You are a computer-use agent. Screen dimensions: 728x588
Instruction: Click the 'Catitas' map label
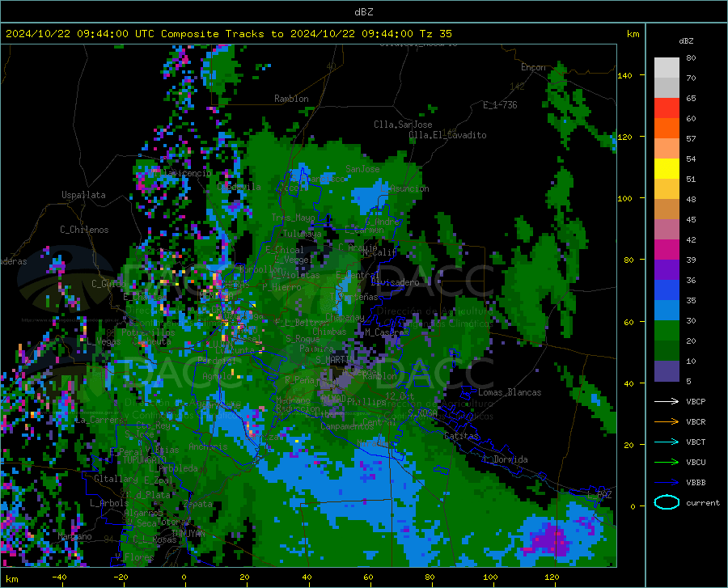pos(461,436)
